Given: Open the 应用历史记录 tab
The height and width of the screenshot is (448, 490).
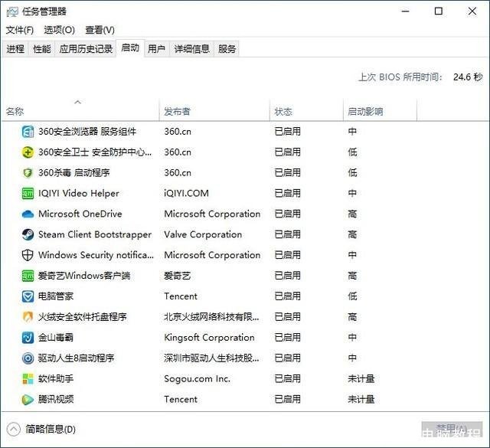Looking at the screenshot, I should pyautogui.click(x=86, y=49).
